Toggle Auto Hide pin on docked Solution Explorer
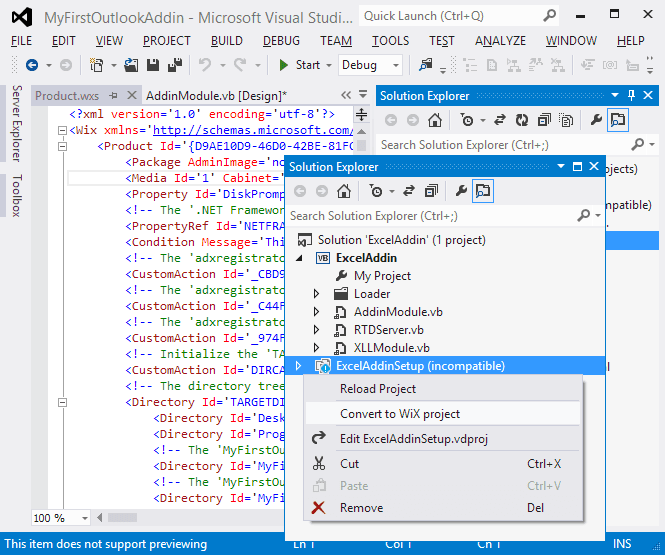 631,95
